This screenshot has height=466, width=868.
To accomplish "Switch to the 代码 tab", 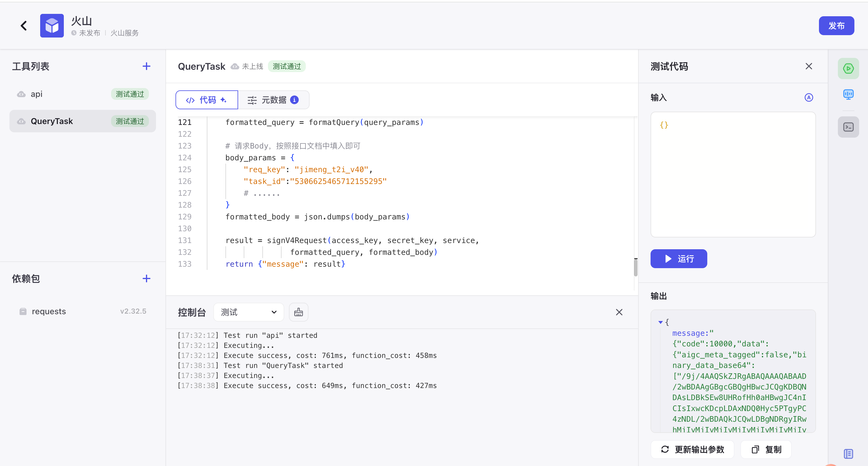I will coord(207,100).
